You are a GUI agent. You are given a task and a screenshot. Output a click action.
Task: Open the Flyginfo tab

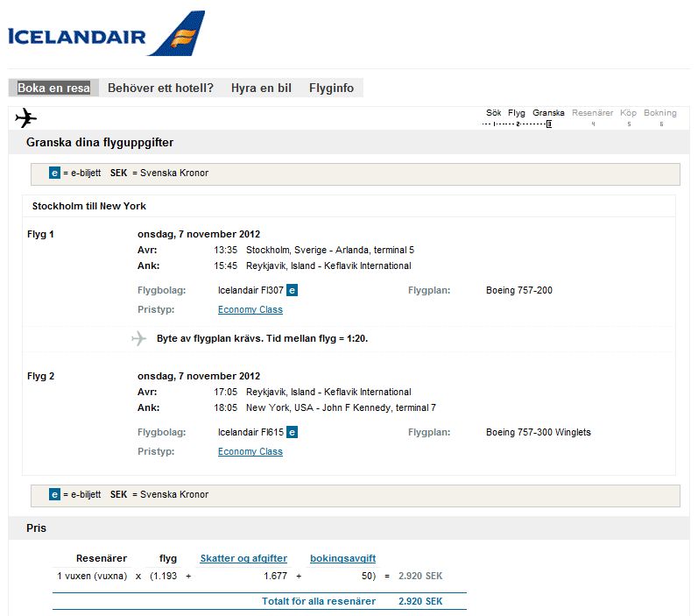coord(331,88)
